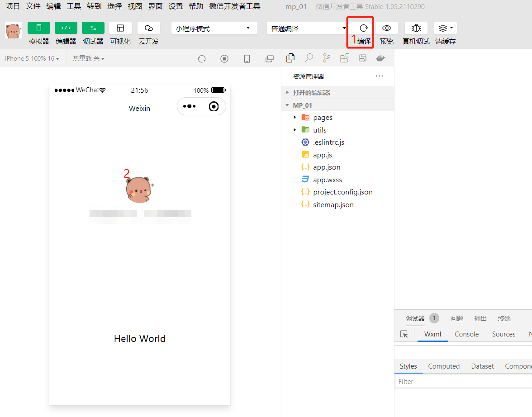Open the 微信开发者工具 menu
532x417 pixels.
point(235,6)
